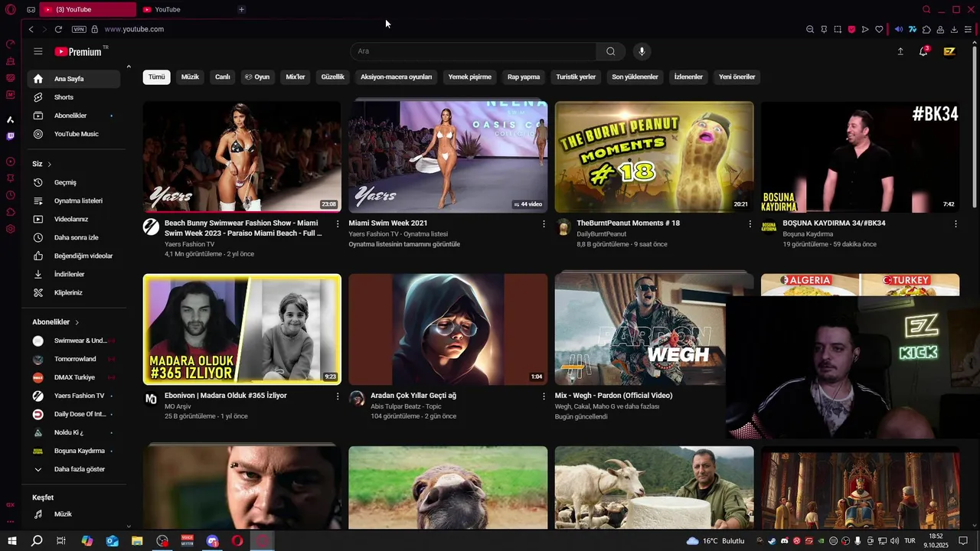The height and width of the screenshot is (551, 980).
Task: Open the YouTube hamburger guide menu
Action: click(38, 51)
